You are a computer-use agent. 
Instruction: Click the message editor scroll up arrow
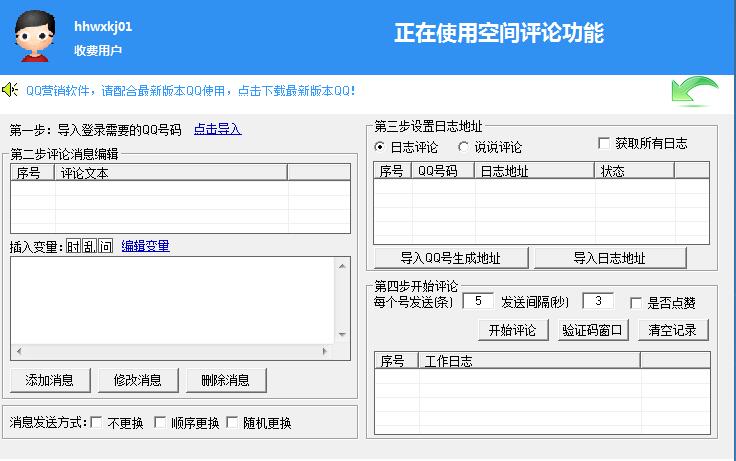coord(342,266)
